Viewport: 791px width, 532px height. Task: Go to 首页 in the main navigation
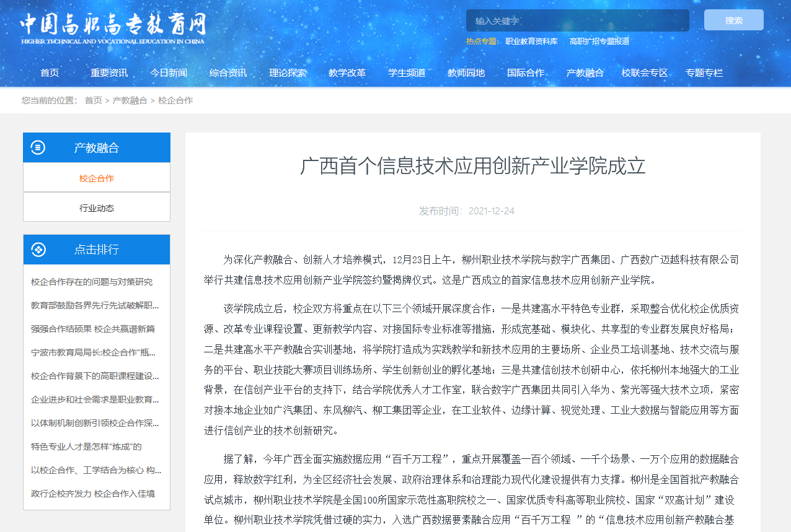[x=50, y=72]
